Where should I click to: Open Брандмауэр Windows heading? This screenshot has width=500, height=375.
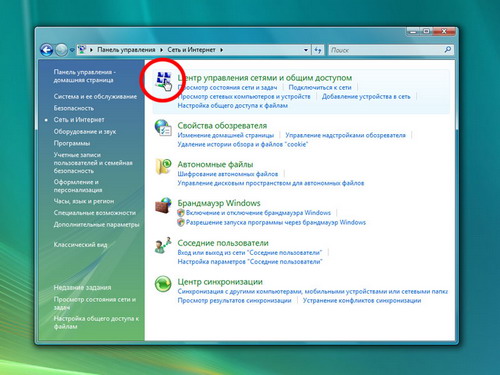tap(219, 203)
